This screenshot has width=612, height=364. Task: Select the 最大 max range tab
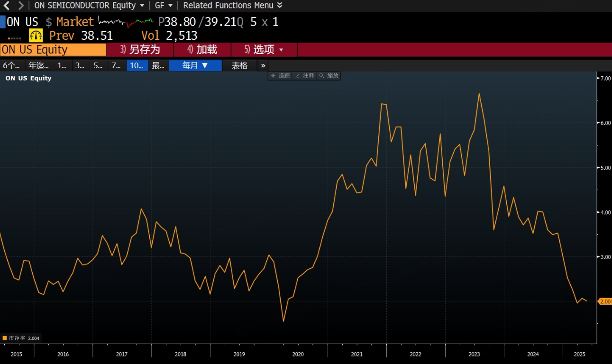click(158, 65)
